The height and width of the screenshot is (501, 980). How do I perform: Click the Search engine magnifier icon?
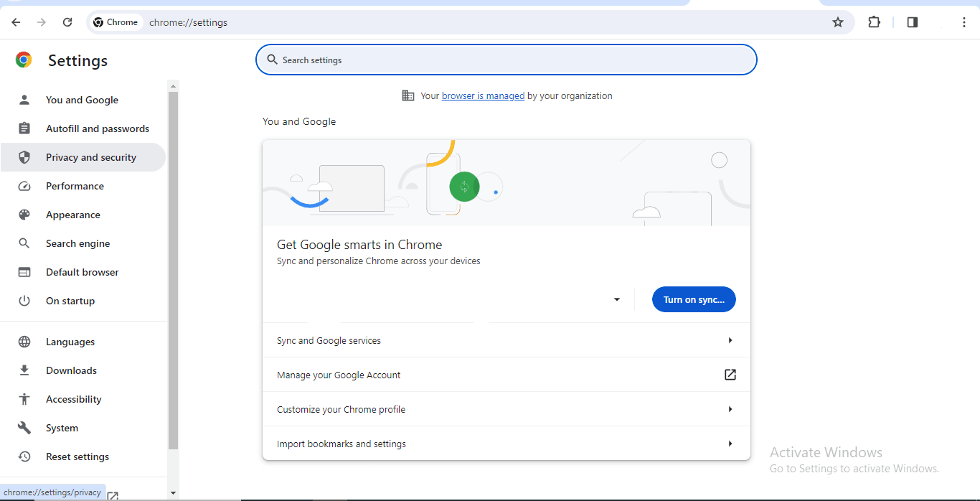24,243
